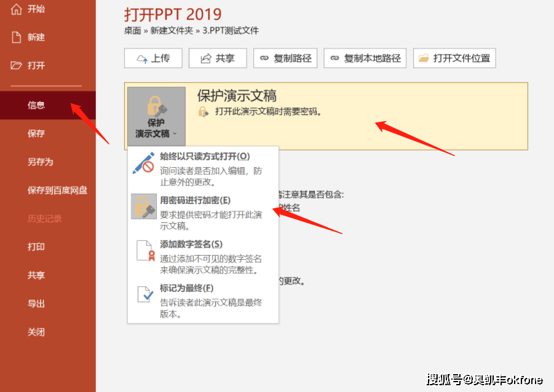Click the 保护演示文稿 heading text

click(x=237, y=96)
